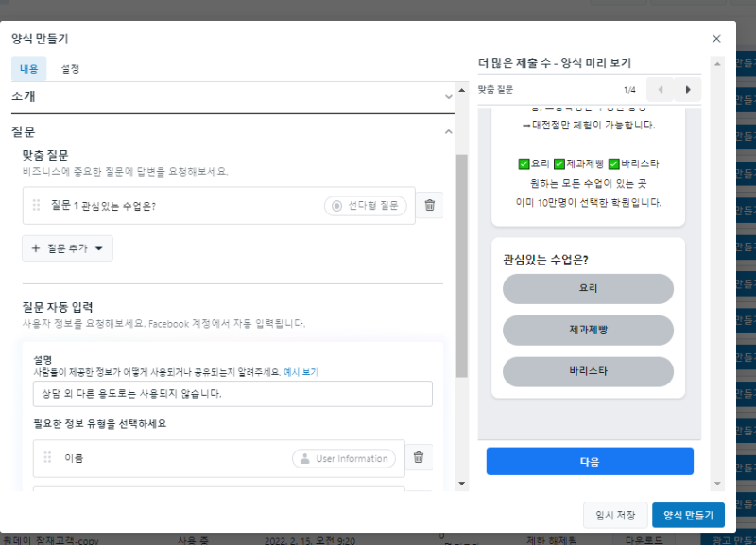Collapse the 질문 section with its chevron
756x545 pixels.
[447, 132]
